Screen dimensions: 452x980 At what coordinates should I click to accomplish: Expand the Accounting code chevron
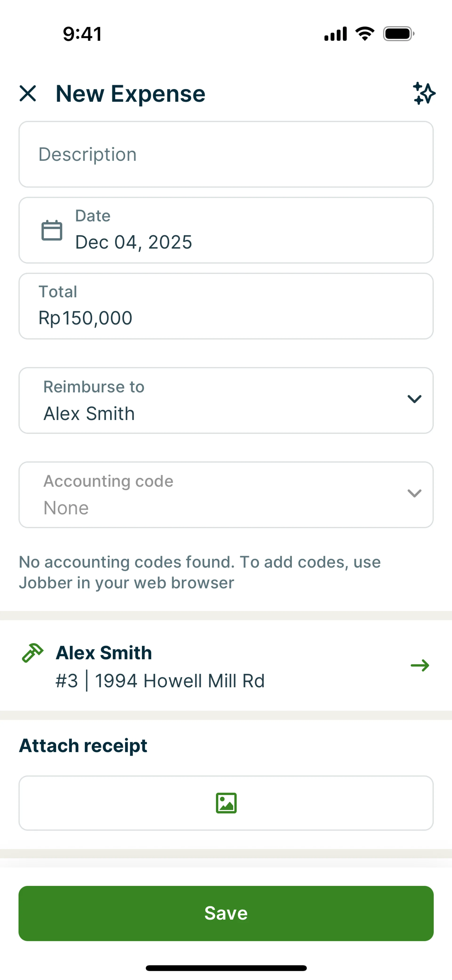pos(414,493)
